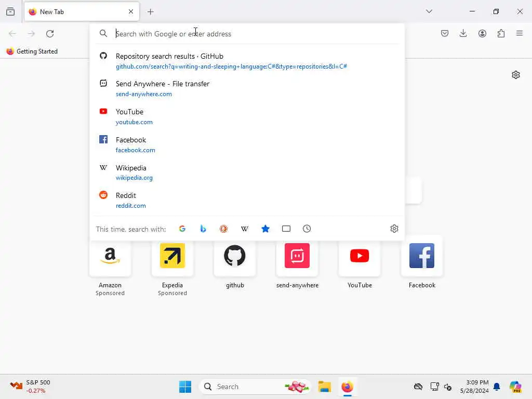Click the Firefox View icon

click(10, 11)
